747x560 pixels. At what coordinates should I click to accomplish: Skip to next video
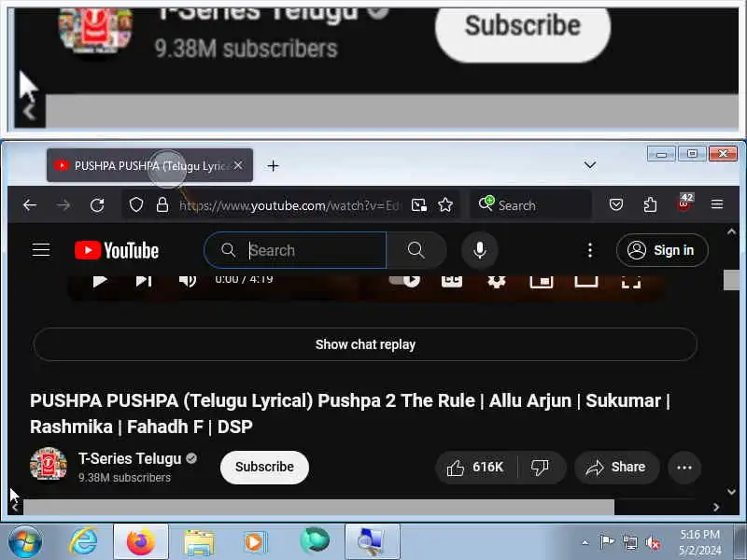coord(144,281)
